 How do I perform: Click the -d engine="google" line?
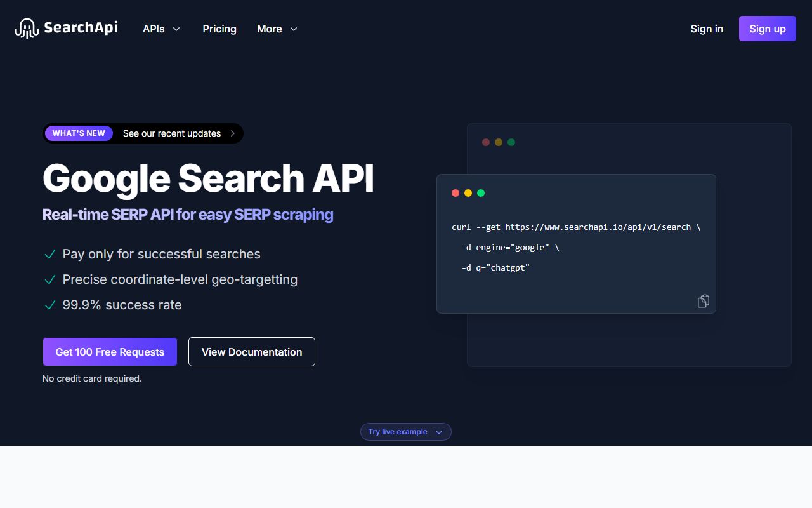pyautogui.click(x=510, y=247)
